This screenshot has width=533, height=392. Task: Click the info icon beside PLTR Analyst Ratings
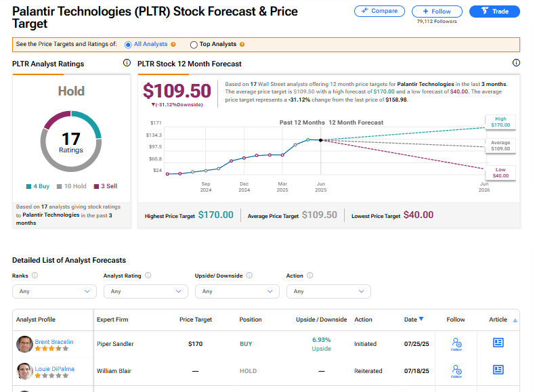(x=127, y=63)
